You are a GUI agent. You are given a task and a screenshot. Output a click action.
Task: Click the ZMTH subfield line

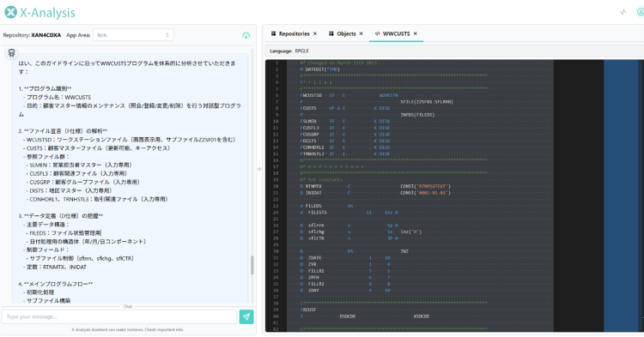tap(345, 277)
